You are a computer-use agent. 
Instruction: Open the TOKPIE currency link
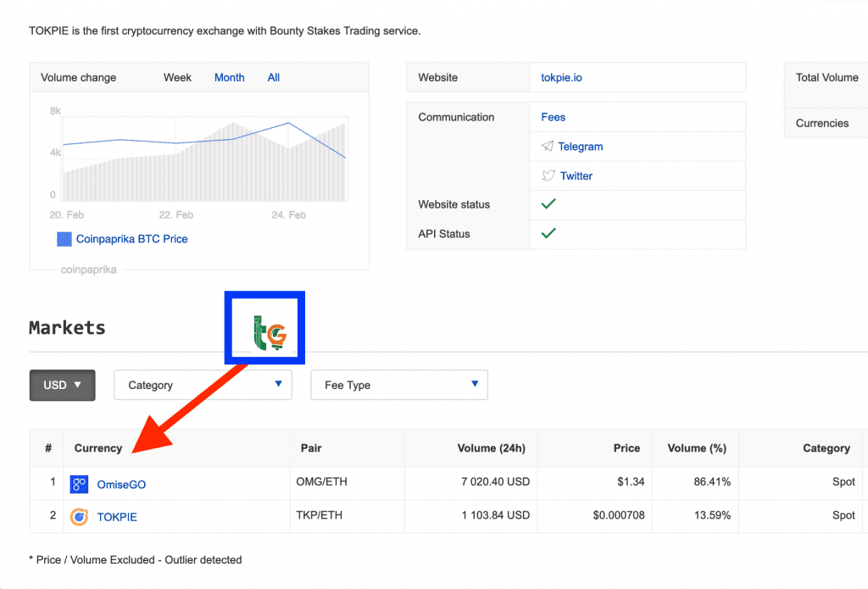point(117,516)
